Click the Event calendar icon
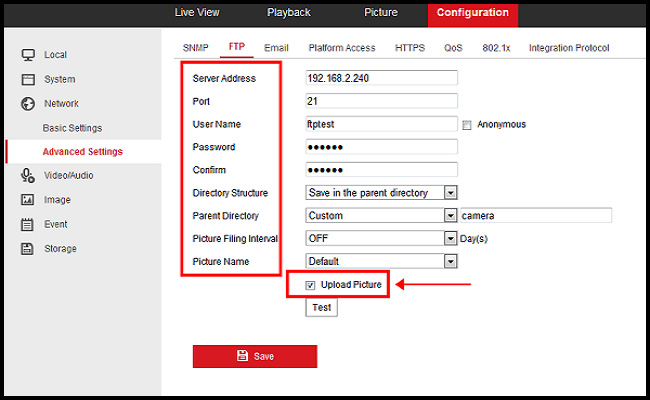This screenshot has height=400, width=650. pos(28,224)
